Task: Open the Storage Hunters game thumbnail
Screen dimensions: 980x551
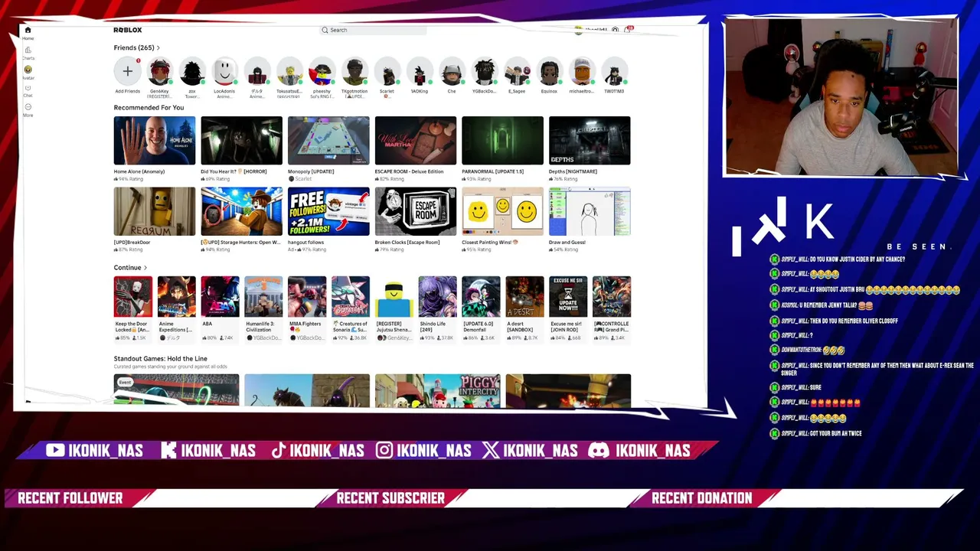Action: coord(241,211)
